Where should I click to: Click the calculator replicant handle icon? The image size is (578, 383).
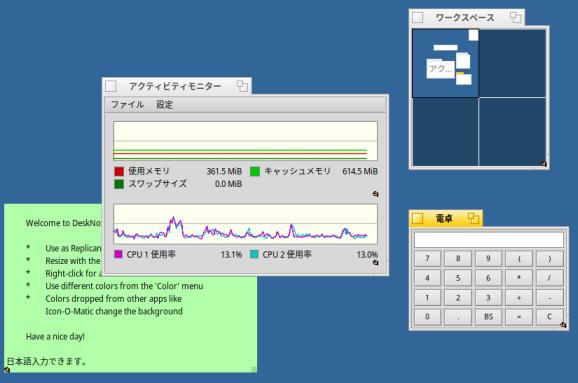click(563, 325)
